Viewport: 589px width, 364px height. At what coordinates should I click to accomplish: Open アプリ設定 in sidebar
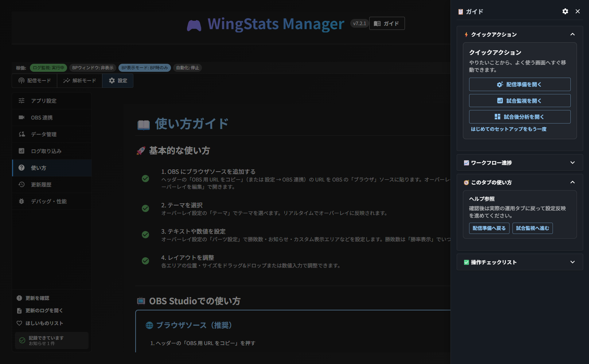tap(52, 101)
